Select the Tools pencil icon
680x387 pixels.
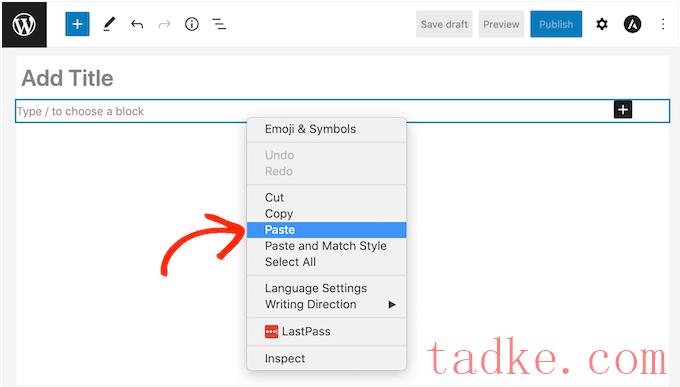pos(109,24)
